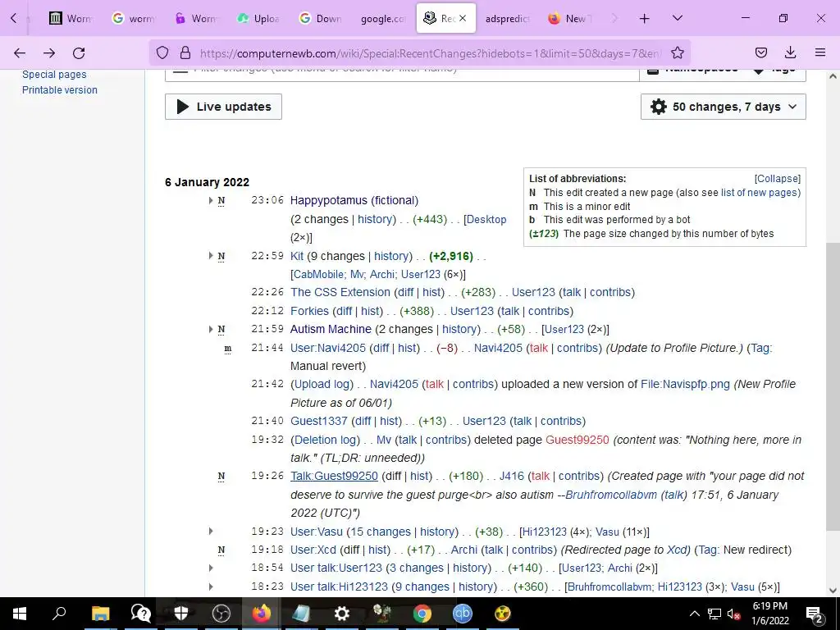Image resolution: width=840 pixels, height=630 pixels.
Task: Open the User:Xcd page link
Action: click(x=313, y=550)
